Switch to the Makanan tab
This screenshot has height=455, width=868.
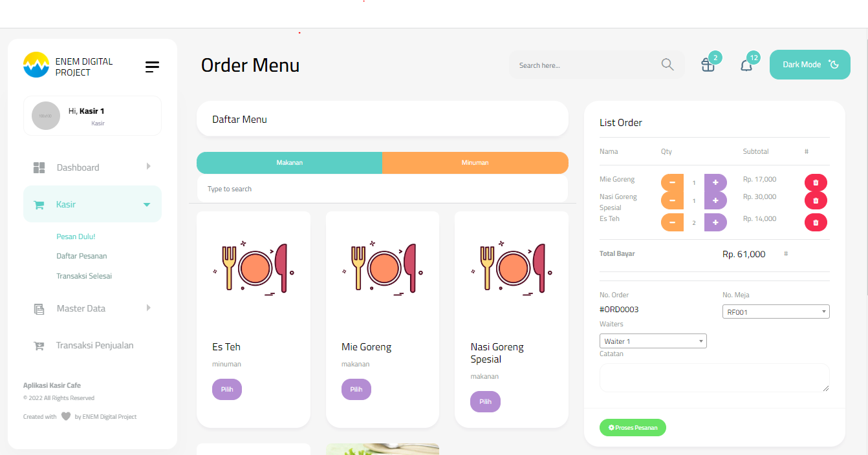(289, 163)
